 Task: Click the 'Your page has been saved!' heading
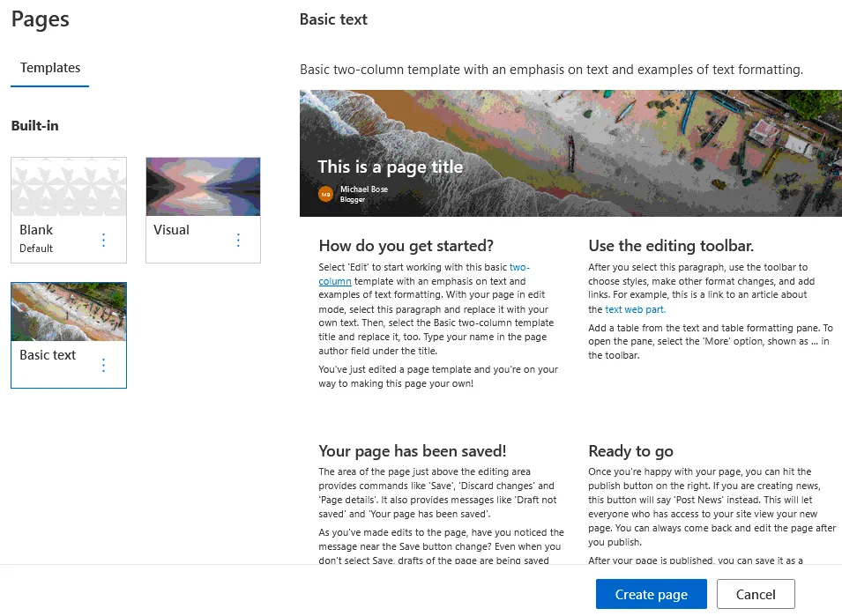(413, 451)
